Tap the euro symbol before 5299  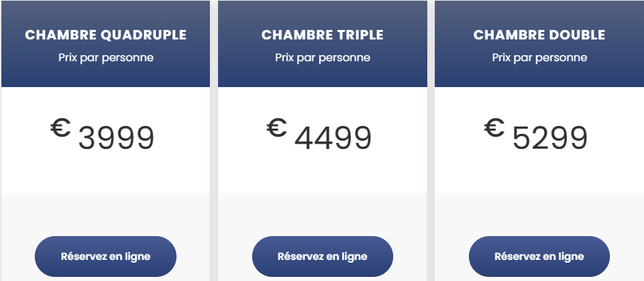click(x=494, y=128)
